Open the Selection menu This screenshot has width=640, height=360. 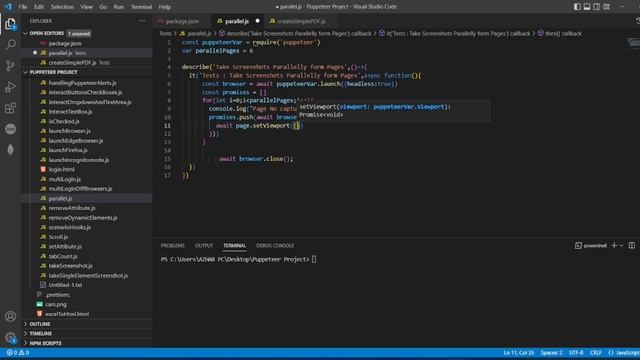click(x=62, y=7)
